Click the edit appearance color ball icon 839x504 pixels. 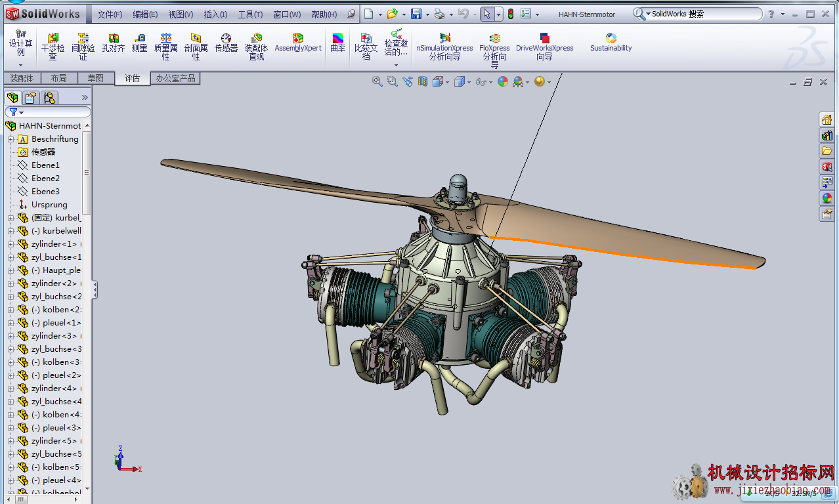502,81
